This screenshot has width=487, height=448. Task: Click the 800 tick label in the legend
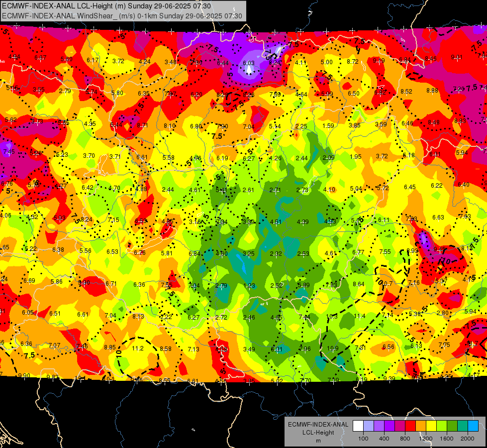[x=405, y=439]
